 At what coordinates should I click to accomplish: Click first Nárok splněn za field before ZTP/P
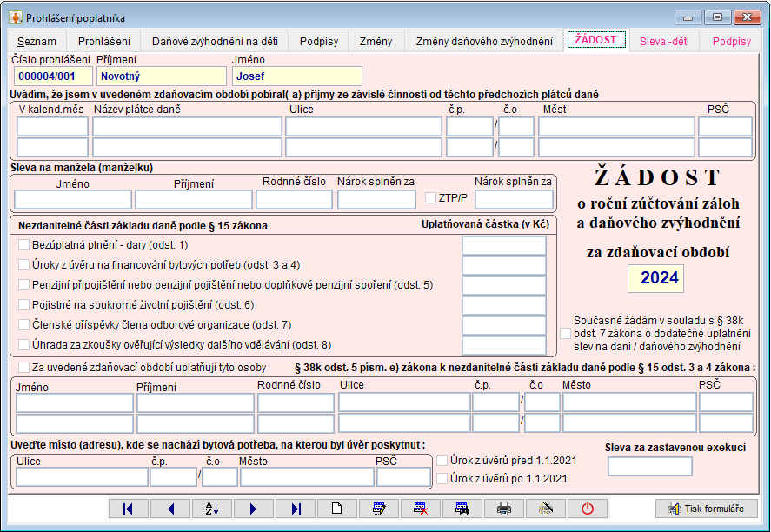click(x=376, y=200)
